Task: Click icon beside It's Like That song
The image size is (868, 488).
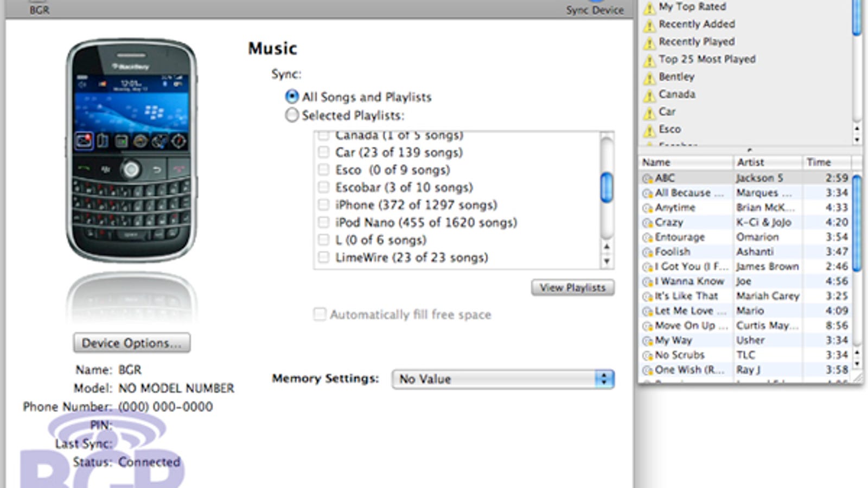Action: (x=647, y=297)
